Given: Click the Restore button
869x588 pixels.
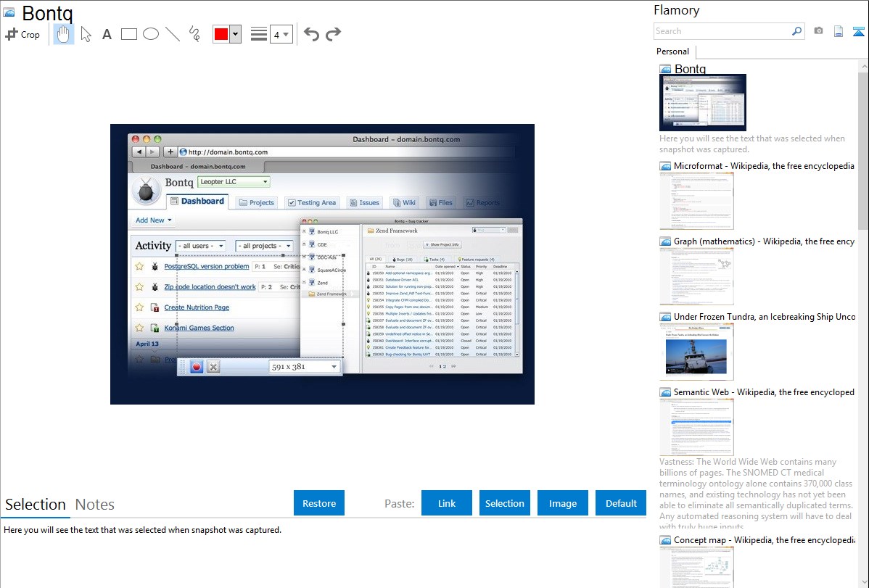Looking at the screenshot, I should point(319,503).
